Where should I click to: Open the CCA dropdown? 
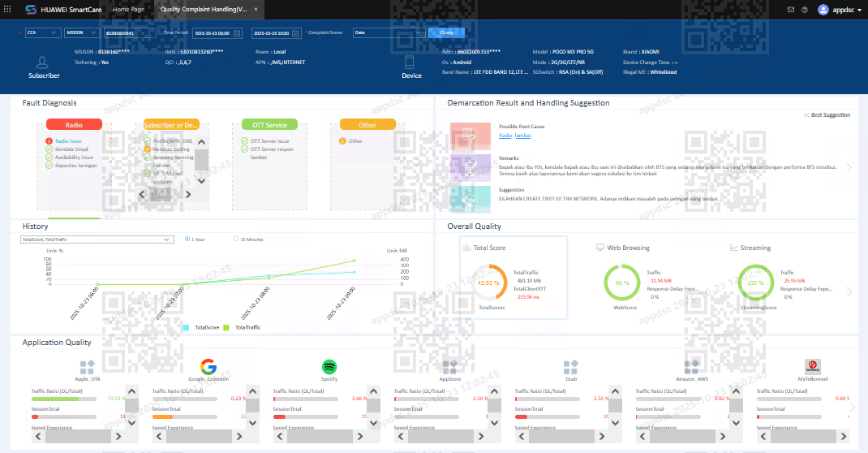pyautogui.click(x=43, y=32)
